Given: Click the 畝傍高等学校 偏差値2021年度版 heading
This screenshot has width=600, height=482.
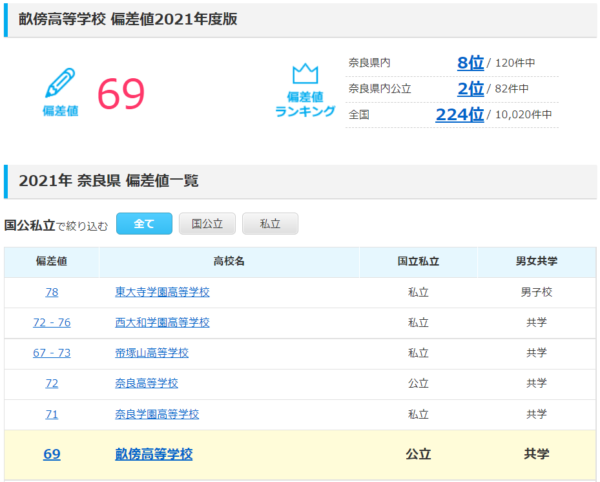Looking at the screenshot, I should click(128, 19).
